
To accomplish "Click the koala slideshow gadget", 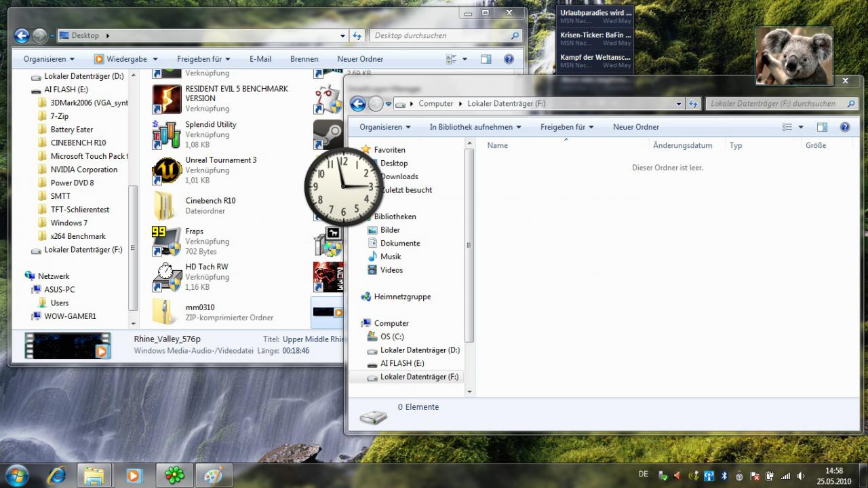I will point(794,56).
